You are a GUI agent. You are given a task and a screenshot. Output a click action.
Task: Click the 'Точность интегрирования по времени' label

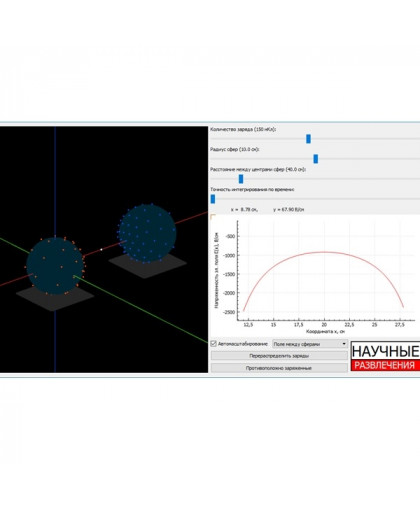252,189
